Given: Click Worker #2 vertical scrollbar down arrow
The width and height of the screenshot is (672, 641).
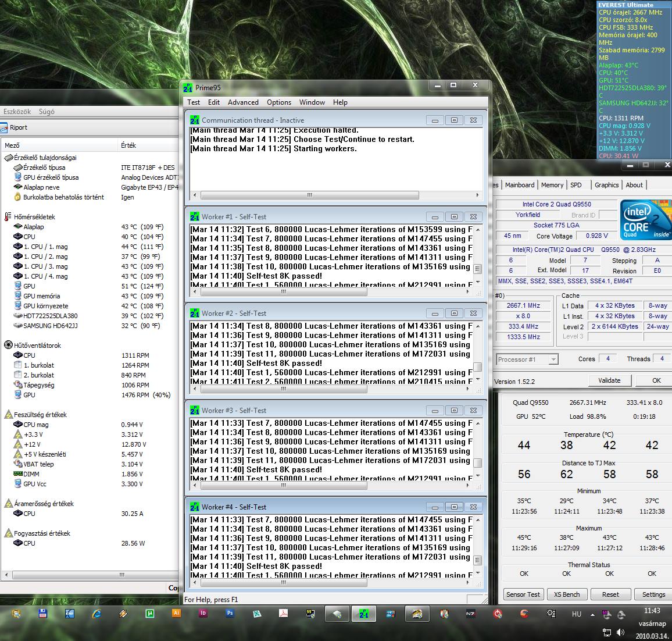Looking at the screenshot, I should pos(478,380).
